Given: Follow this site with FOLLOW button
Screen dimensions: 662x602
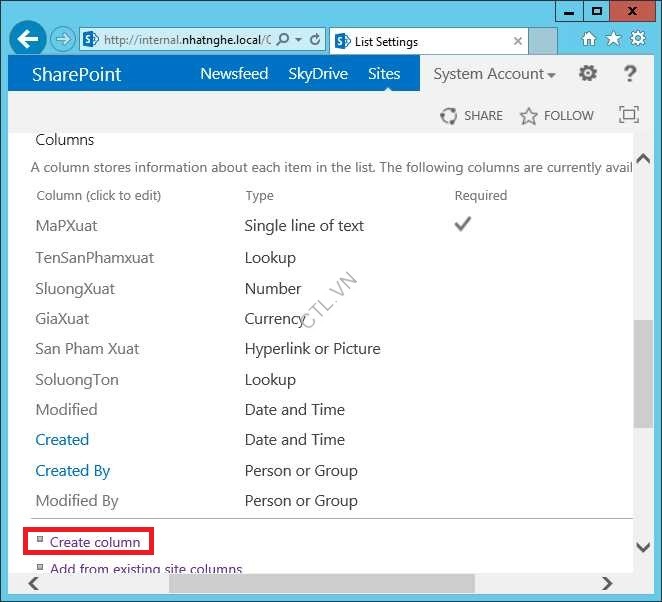Looking at the screenshot, I should pos(557,116).
